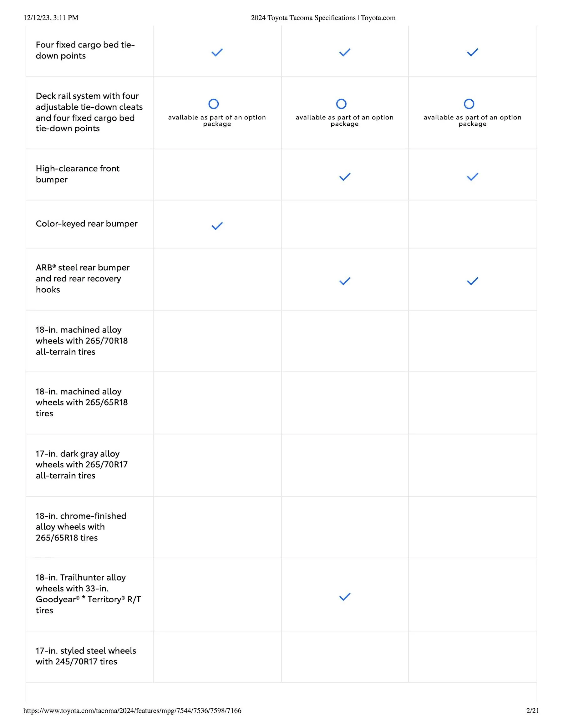The height and width of the screenshot is (728, 563).
Task: Select the last-column circle in the Deck rail system row
Action: (469, 104)
